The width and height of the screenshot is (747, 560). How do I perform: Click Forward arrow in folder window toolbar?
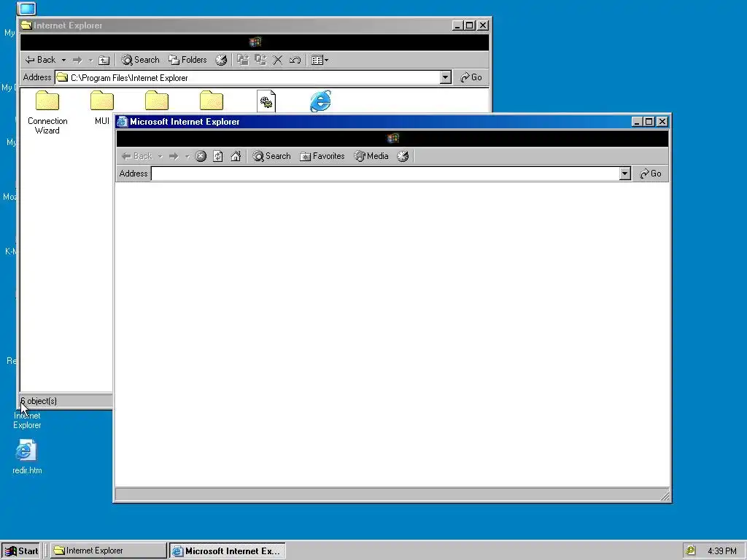pos(77,60)
